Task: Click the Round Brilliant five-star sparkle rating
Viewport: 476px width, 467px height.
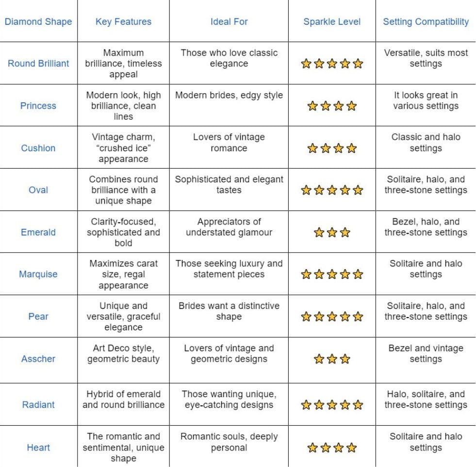Action: coord(332,64)
